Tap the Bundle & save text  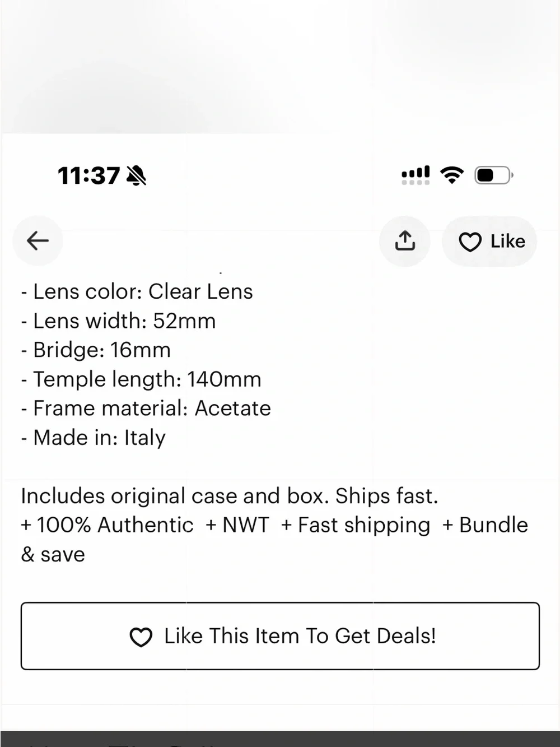[274, 540]
